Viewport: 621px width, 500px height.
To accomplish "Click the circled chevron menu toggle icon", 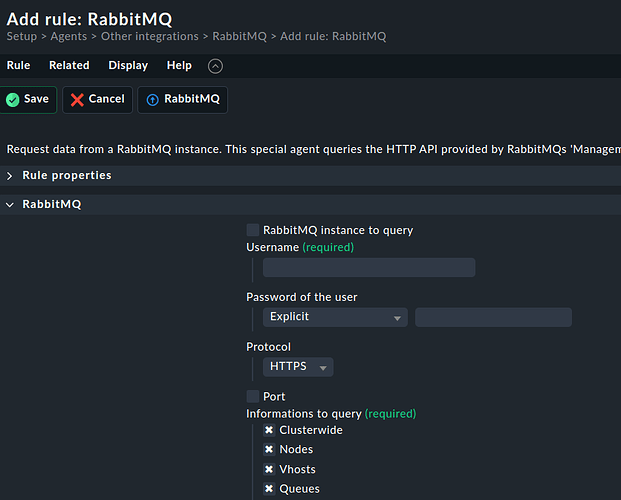I will [215, 66].
